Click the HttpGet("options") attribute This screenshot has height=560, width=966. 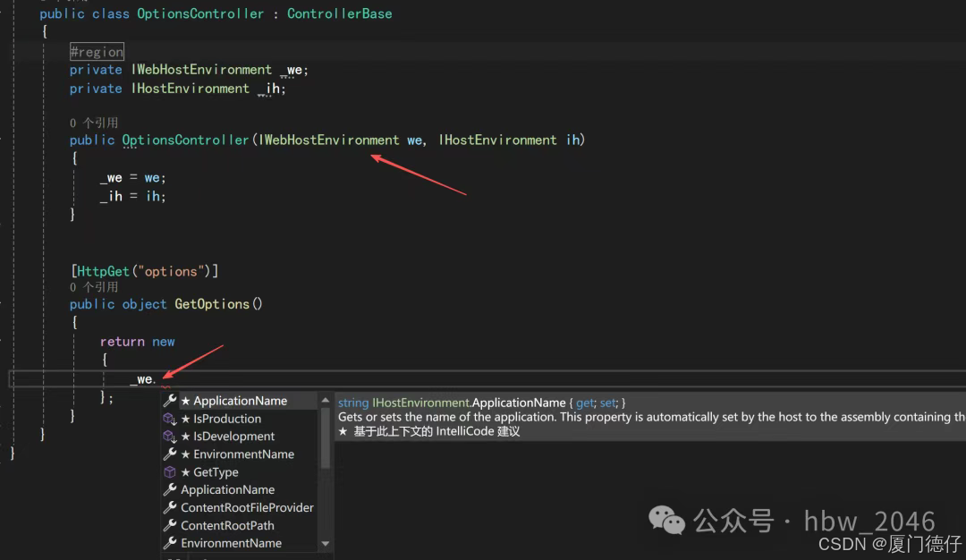[145, 271]
